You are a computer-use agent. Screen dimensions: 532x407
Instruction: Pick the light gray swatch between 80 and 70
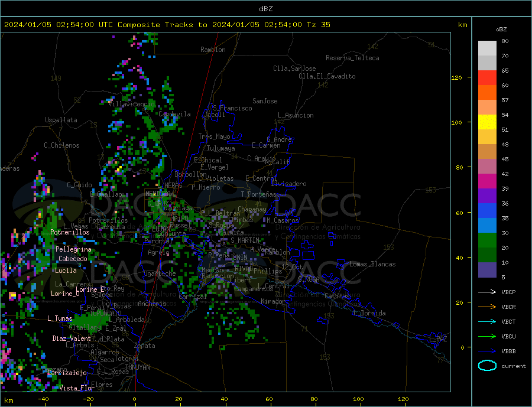pos(487,48)
